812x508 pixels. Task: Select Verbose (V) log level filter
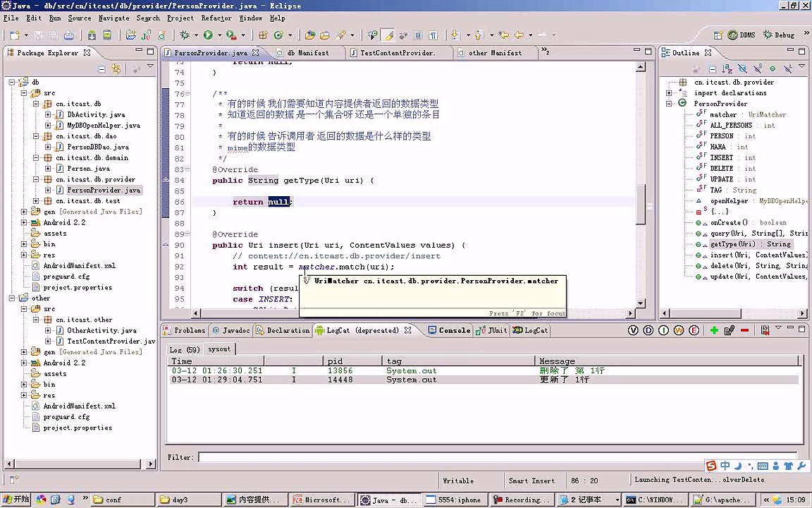634,330
